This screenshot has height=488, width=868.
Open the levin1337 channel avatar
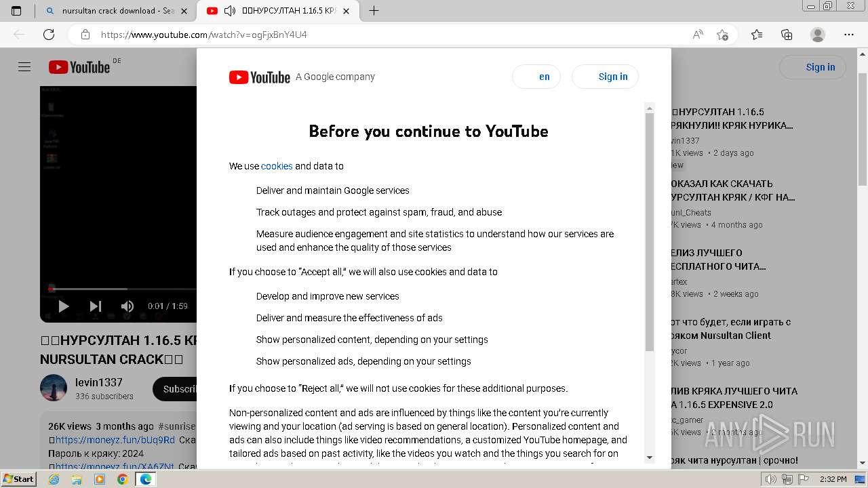pyautogui.click(x=54, y=388)
